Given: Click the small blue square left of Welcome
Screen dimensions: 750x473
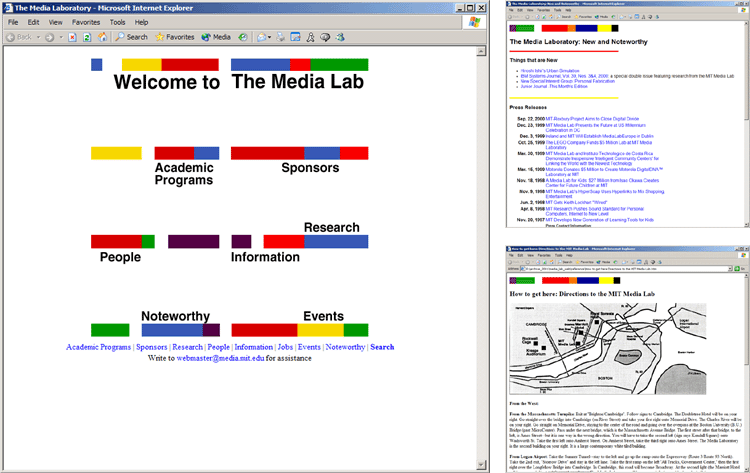Looking at the screenshot, I should pos(97,65).
